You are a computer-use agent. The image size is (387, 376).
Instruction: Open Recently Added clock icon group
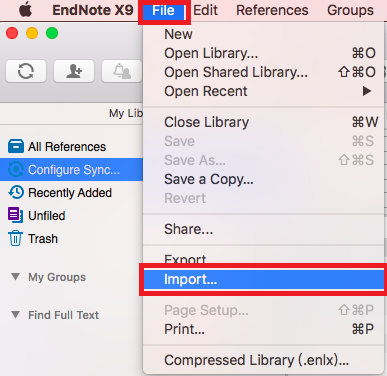(16, 192)
